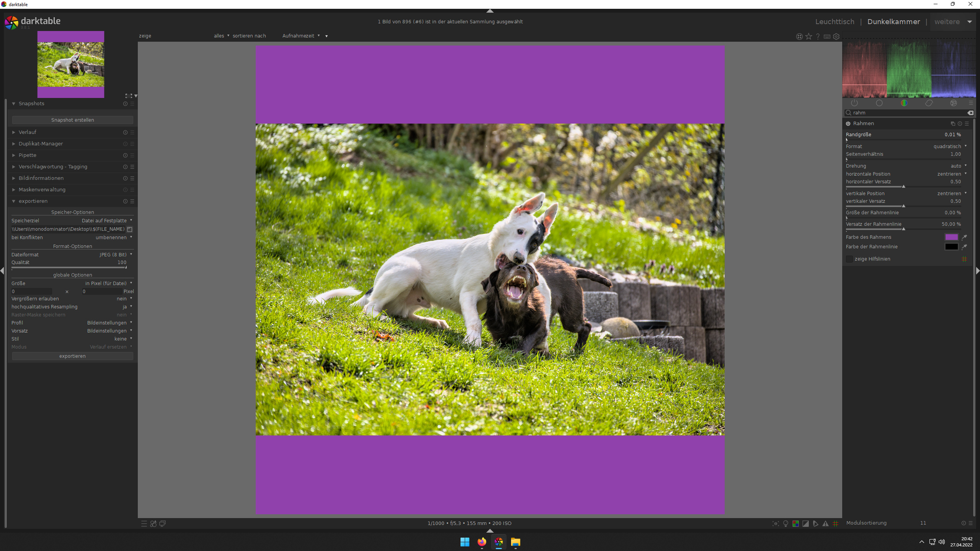Pick frame color with the eyedropper
The image size is (980, 551).
(964, 237)
